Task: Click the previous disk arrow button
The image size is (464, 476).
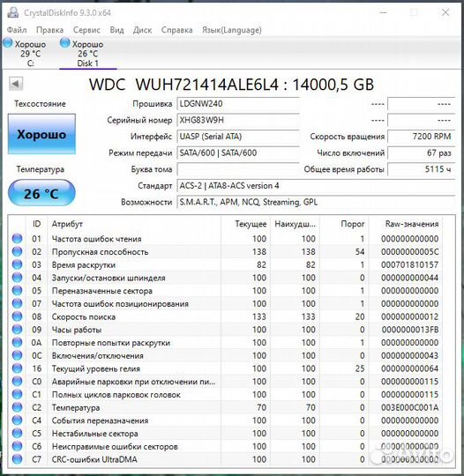Action: pos(16,84)
